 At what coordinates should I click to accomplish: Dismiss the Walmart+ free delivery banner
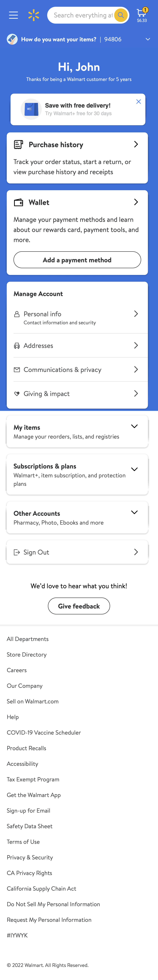(139, 102)
